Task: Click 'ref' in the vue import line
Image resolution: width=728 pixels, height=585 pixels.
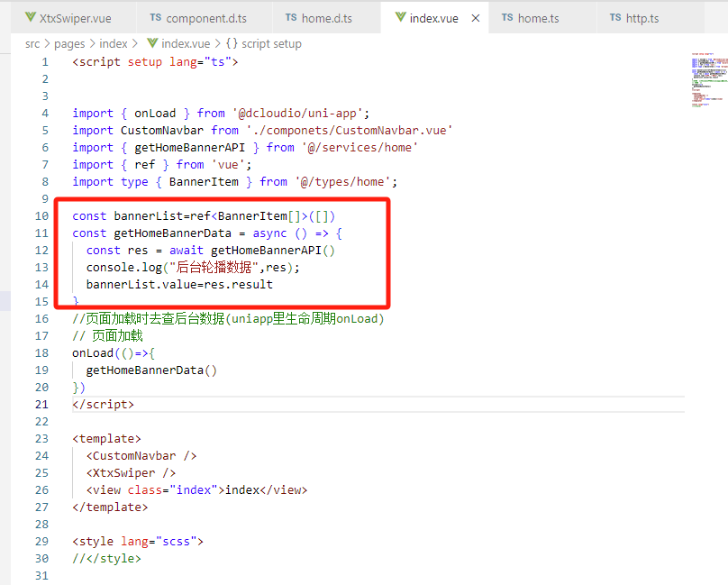Action: tap(144, 165)
